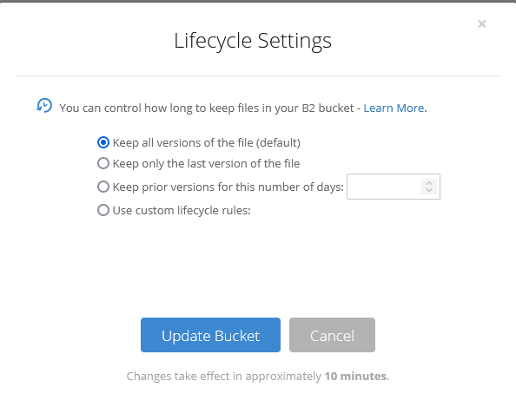
Task: Select the Keep all versions radio button
Action: (103, 142)
